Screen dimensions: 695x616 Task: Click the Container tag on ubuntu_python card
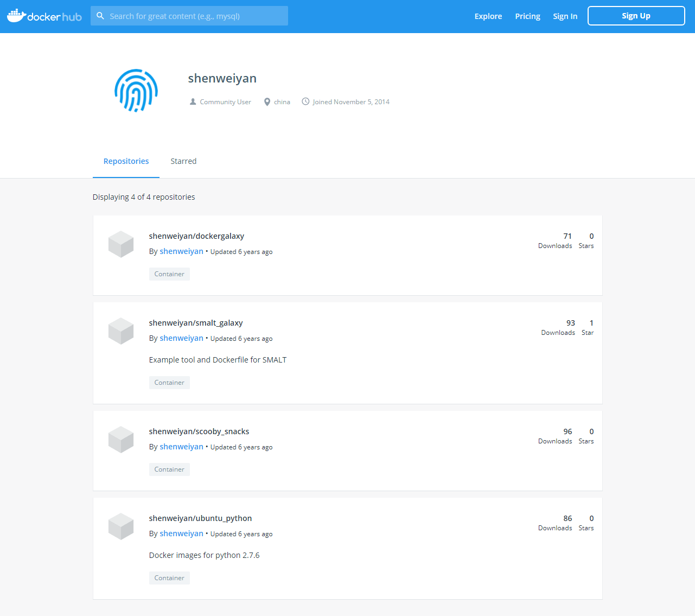pos(169,578)
